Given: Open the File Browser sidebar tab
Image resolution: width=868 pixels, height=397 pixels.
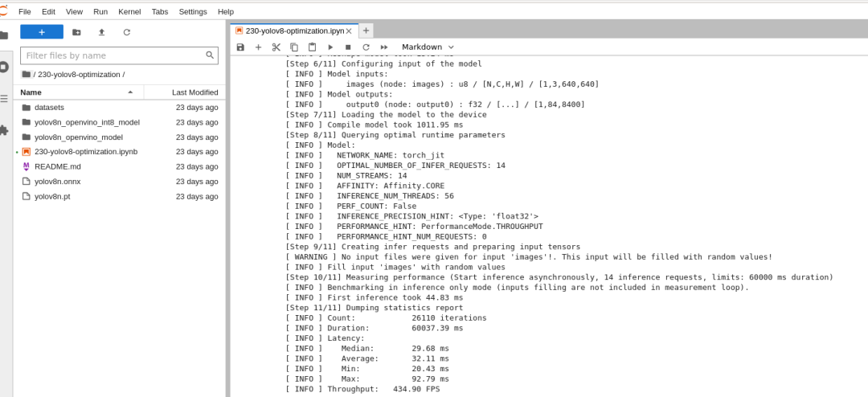Looking at the screenshot, I should click(4, 35).
